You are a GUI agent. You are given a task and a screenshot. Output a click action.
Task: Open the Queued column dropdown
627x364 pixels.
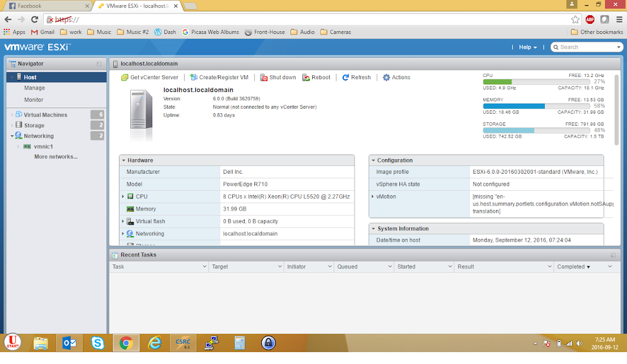coord(390,267)
